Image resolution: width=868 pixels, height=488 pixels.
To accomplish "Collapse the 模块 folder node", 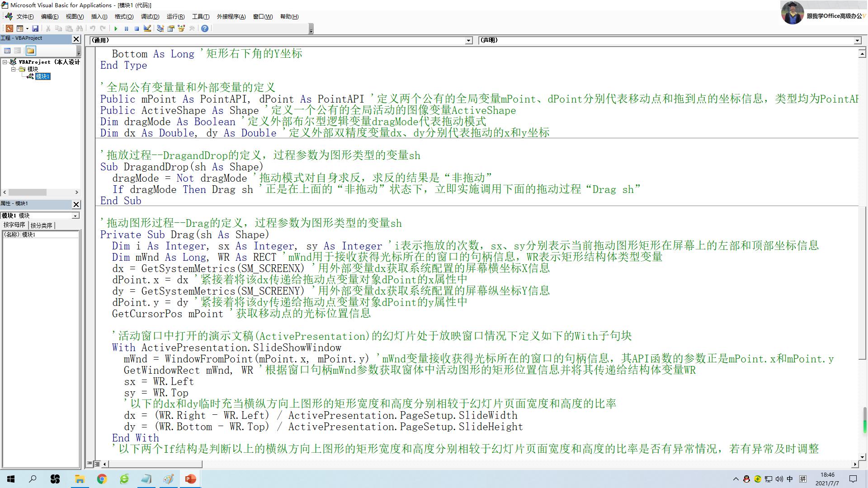I will (14, 69).
